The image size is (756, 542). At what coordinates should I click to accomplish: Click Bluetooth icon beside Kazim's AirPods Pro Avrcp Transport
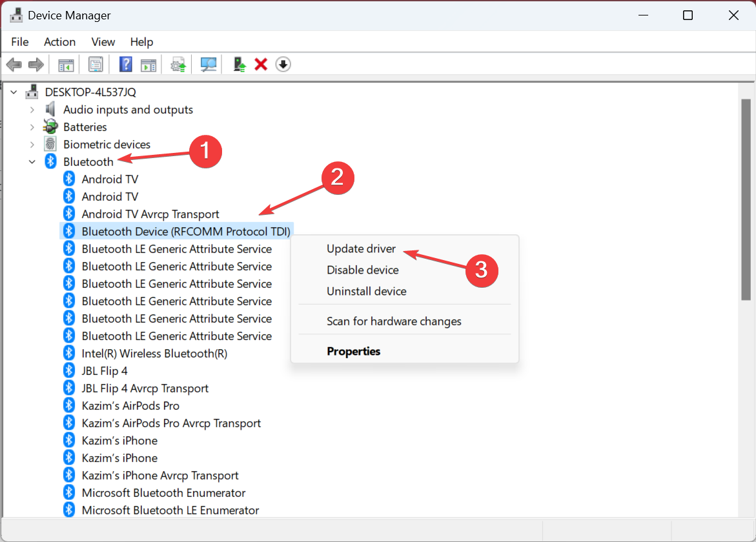(69, 423)
